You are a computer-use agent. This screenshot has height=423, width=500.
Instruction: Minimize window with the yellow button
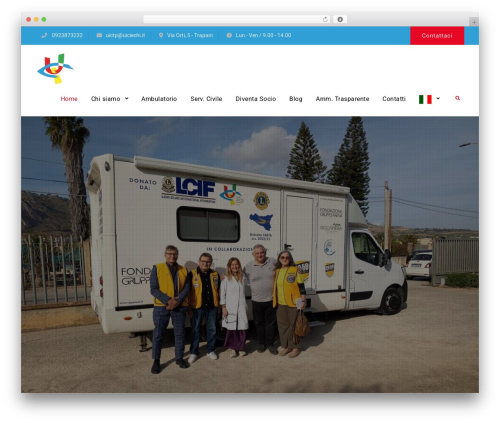[36, 19]
